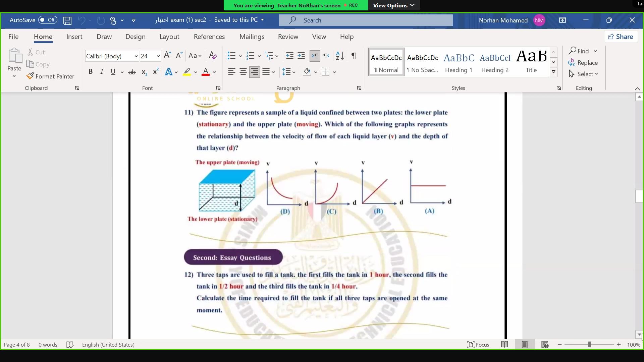Click the Save icon in title bar
The image size is (644, 362).
tap(67, 20)
